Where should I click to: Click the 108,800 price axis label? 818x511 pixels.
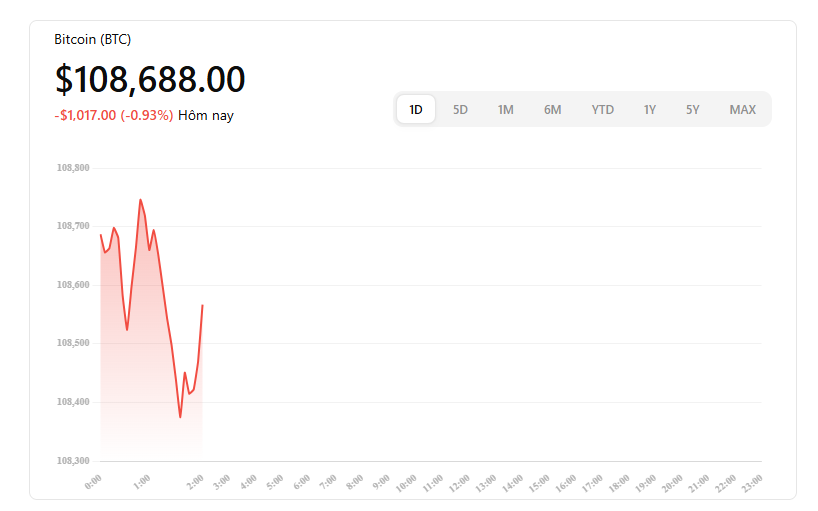tap(73, 168)
